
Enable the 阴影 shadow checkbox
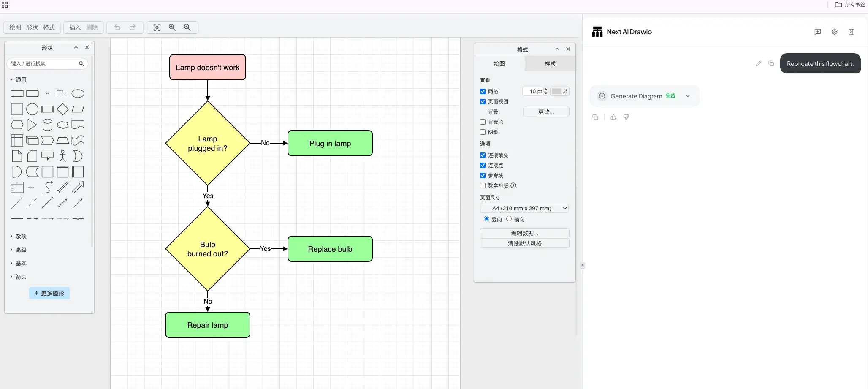[x=483, y=132]
